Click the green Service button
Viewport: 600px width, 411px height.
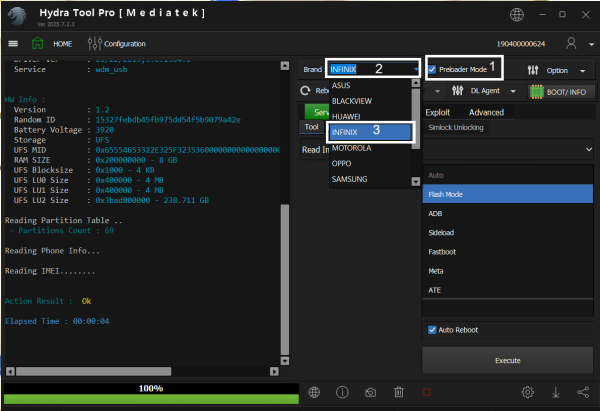click(x=317, y=112)
